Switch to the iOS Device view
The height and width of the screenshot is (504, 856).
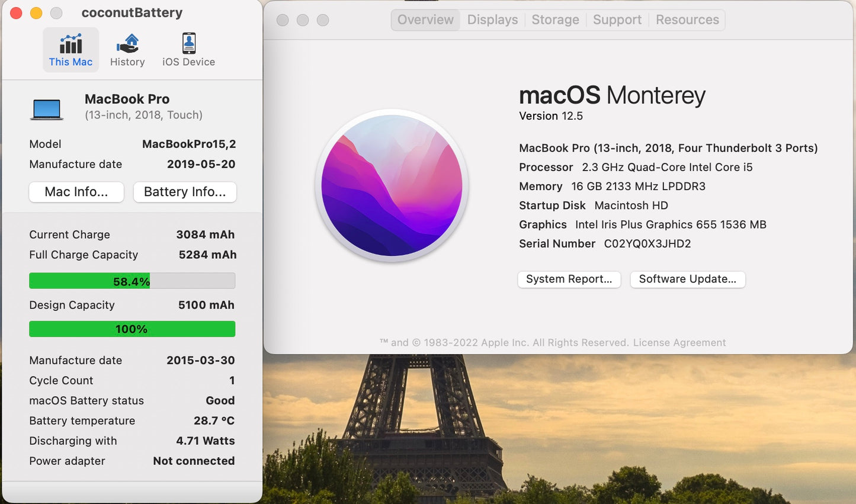(188, 50)
